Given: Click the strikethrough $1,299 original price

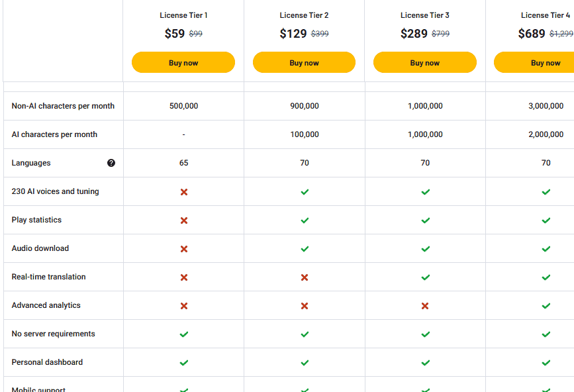Looking at the screenshot, I should tap(560, 33).
